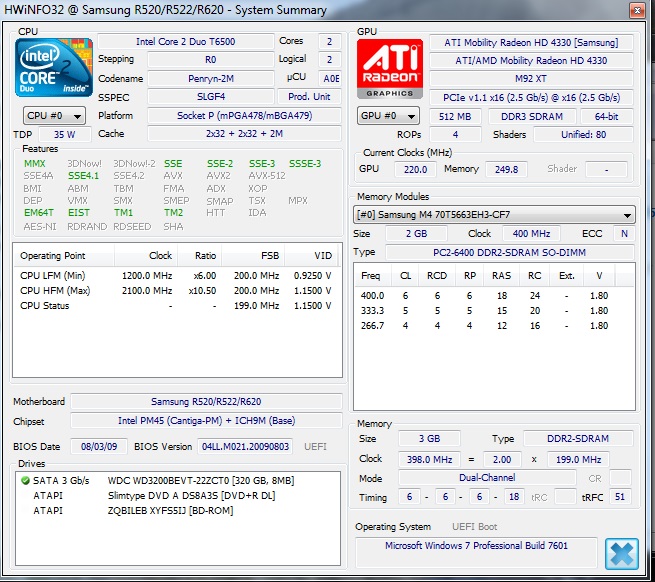Click the SSE4.1 feature label

click(84, 175)
